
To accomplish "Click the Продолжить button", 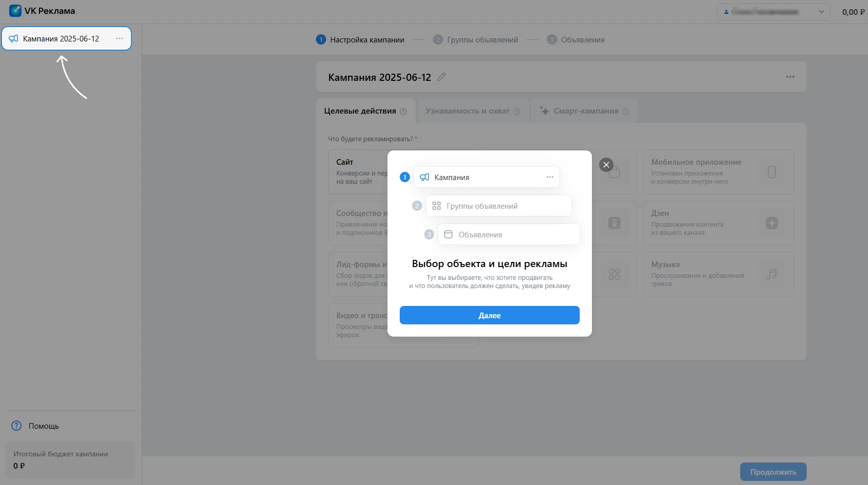I will [773, 472].
